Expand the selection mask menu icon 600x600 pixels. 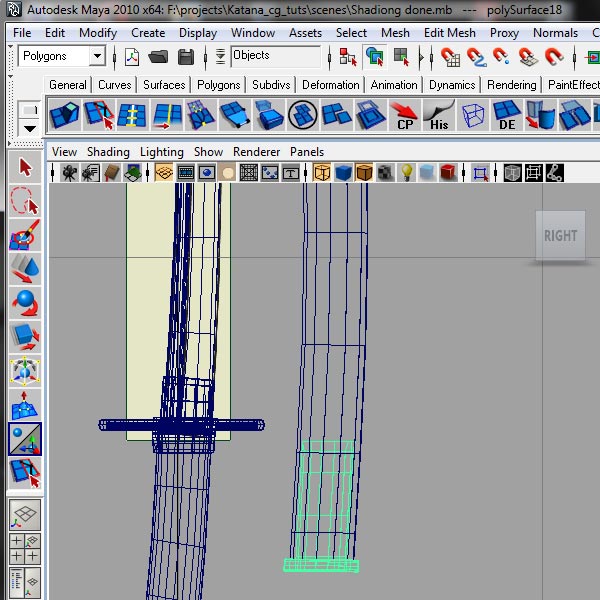[x=220, y=57]
